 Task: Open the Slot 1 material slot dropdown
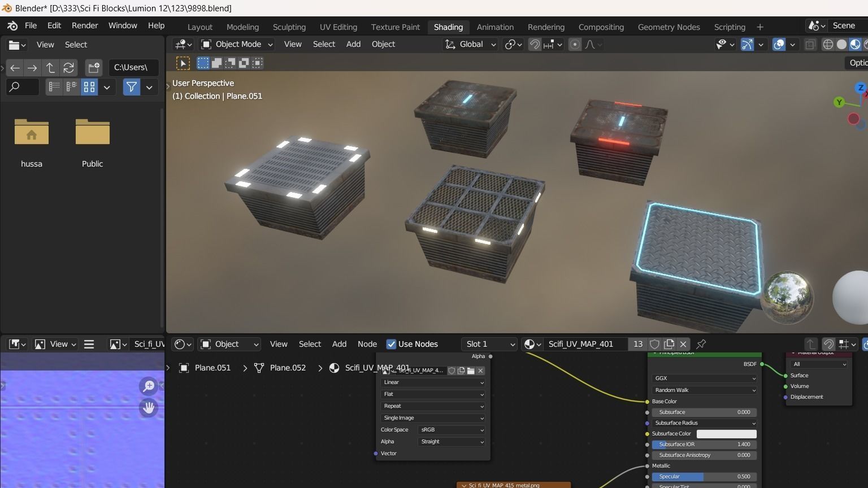click(489, 344)
